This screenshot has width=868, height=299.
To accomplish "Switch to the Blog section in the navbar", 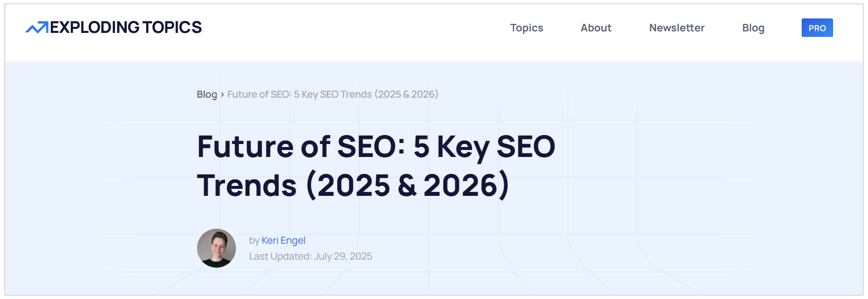I will tap(753, 28).
